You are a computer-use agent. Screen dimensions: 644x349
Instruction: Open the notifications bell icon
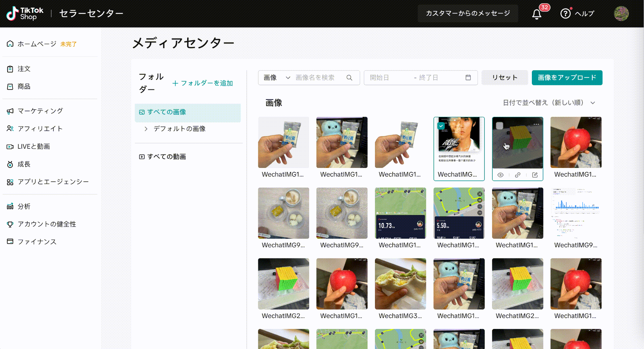[x=537, y=14]
